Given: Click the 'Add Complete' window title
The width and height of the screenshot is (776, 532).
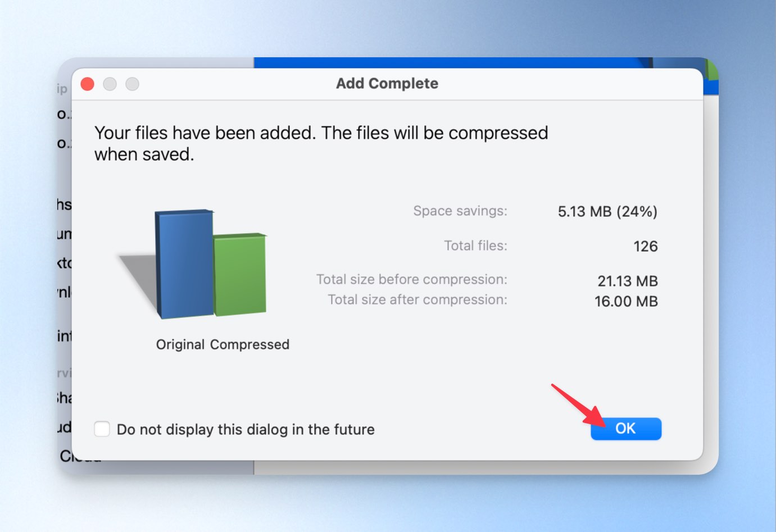Looking at the screenshot, I should 387,83.
